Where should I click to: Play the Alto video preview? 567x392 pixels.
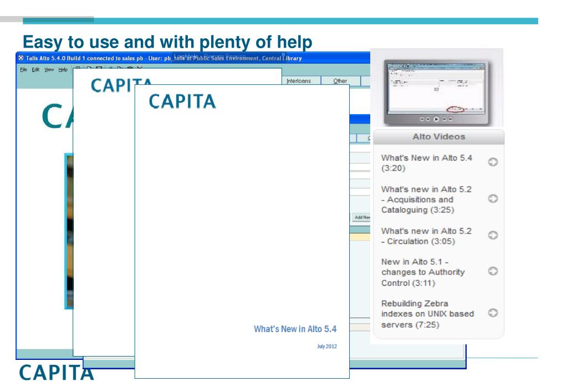[x=436, y=119]
